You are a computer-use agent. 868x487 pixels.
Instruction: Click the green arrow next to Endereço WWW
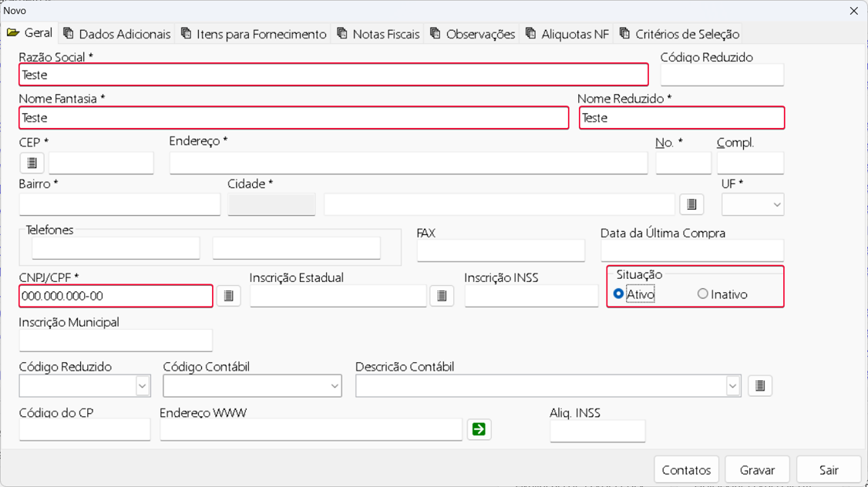(x=479, y=429)
